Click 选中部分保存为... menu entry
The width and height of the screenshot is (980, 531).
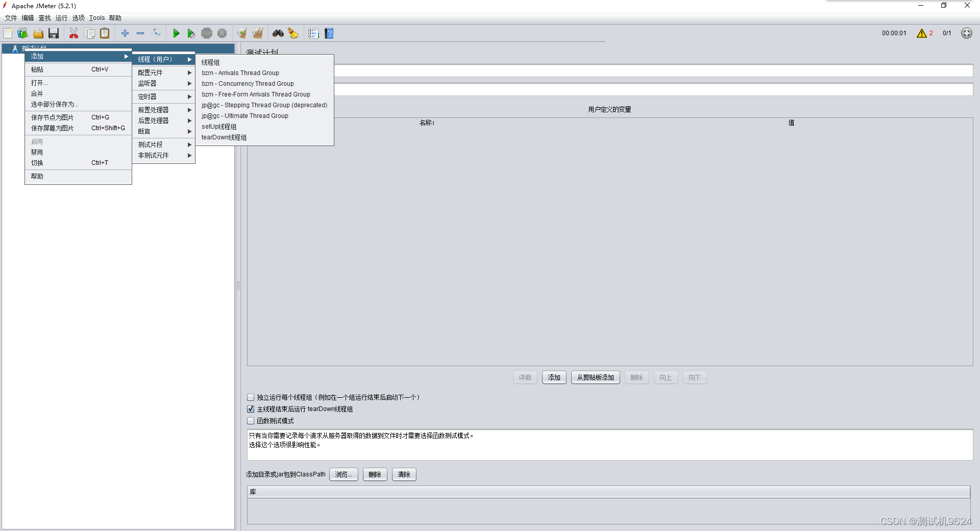point(79,104)
